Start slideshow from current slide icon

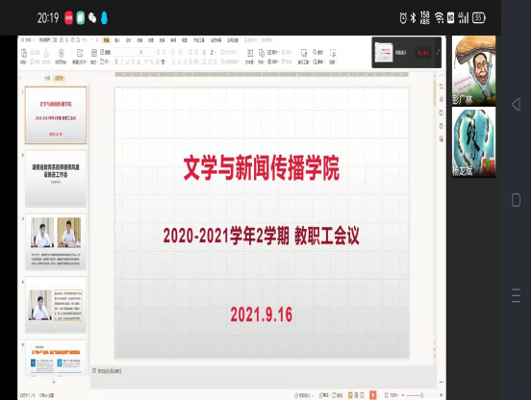click(x=61, y=53)
